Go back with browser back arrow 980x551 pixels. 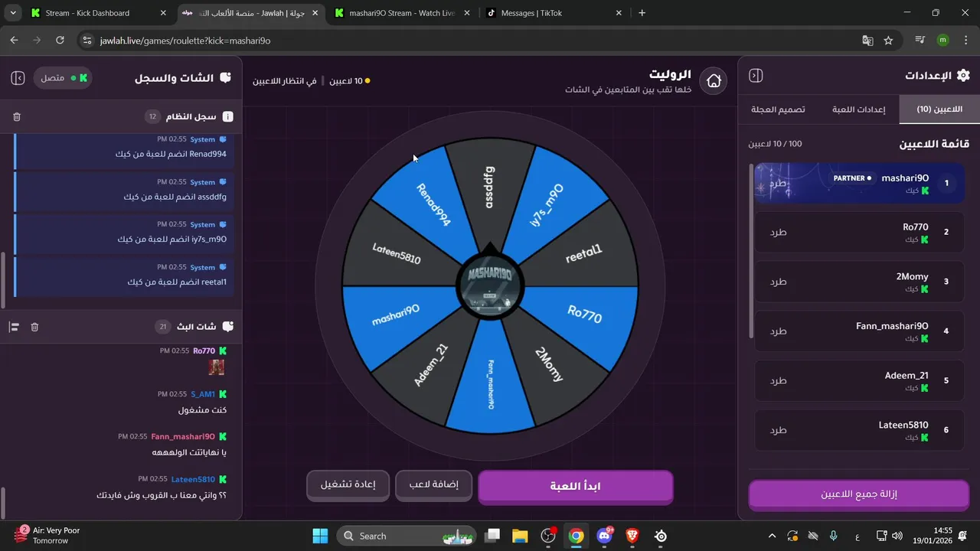pos(14,41)
